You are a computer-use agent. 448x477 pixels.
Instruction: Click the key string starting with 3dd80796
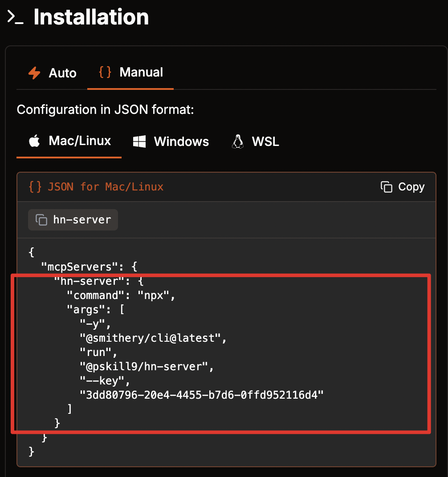pyautogui.click(x=201, y=394)
